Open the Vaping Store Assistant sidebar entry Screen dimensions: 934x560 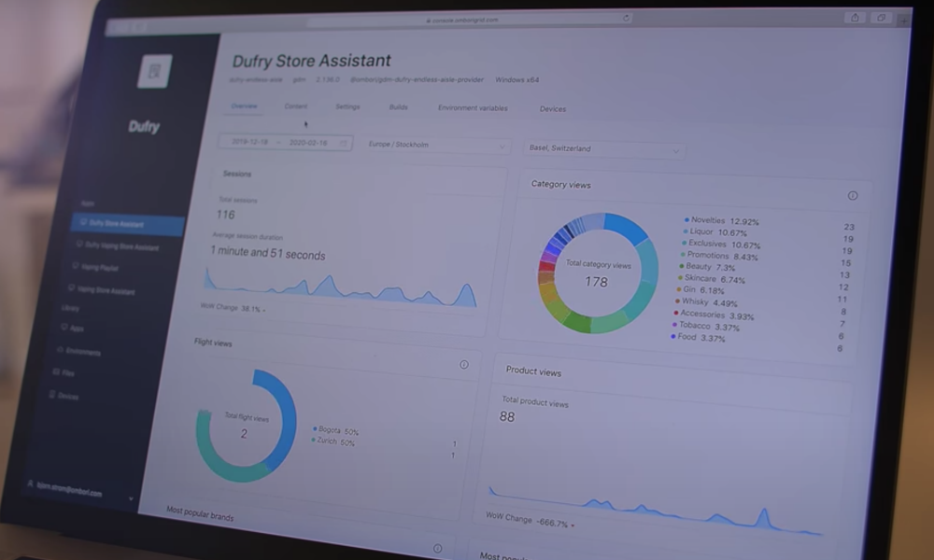101,290
